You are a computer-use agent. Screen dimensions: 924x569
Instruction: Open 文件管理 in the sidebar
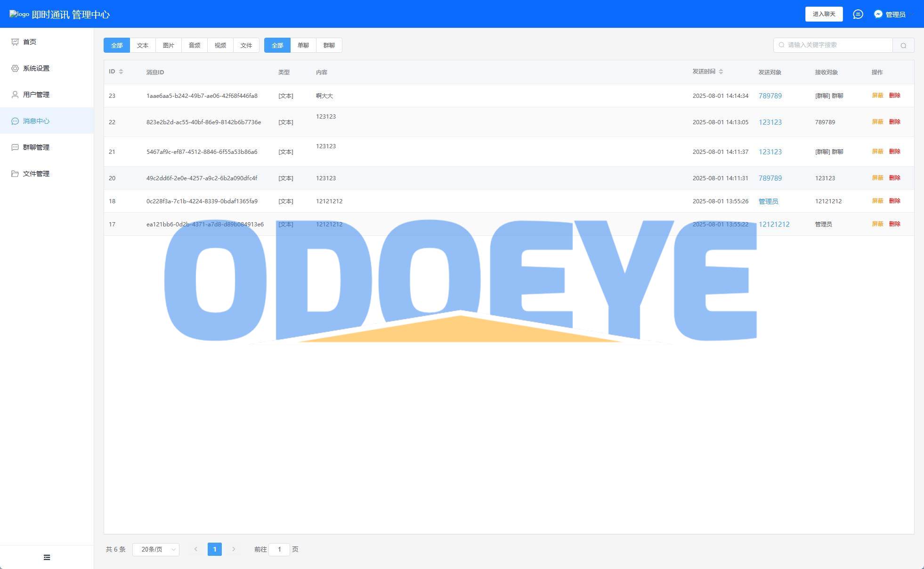click(36, 174)
